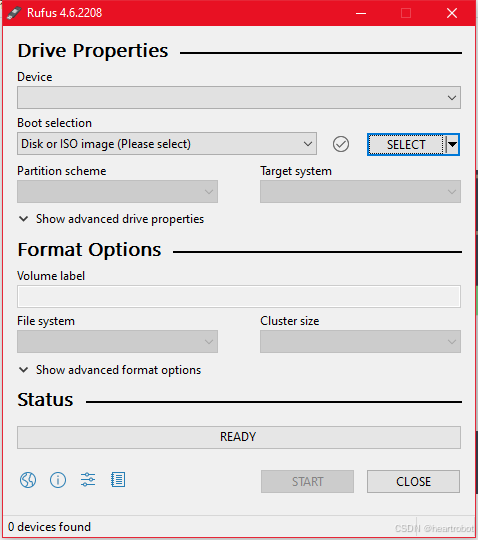The width and height of the screenshot is (478, 540).
Task: Open the About info icon
Action: point(58,480)
